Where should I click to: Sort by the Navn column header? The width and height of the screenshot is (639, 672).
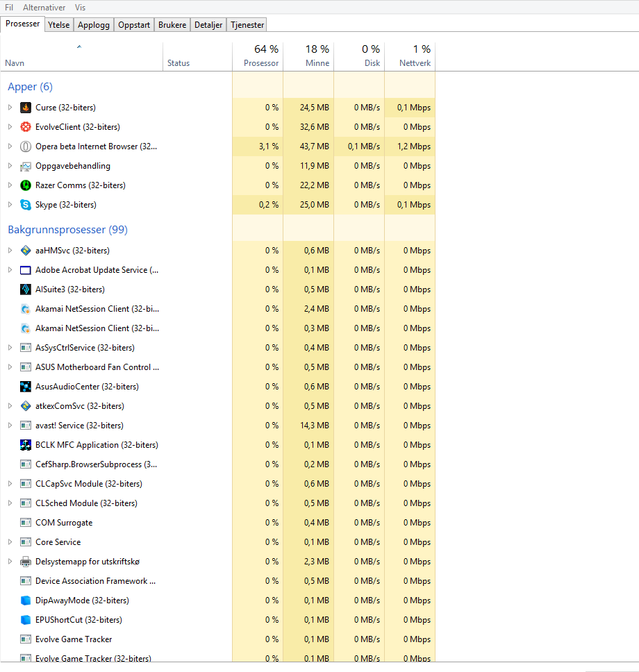(81, 56)
